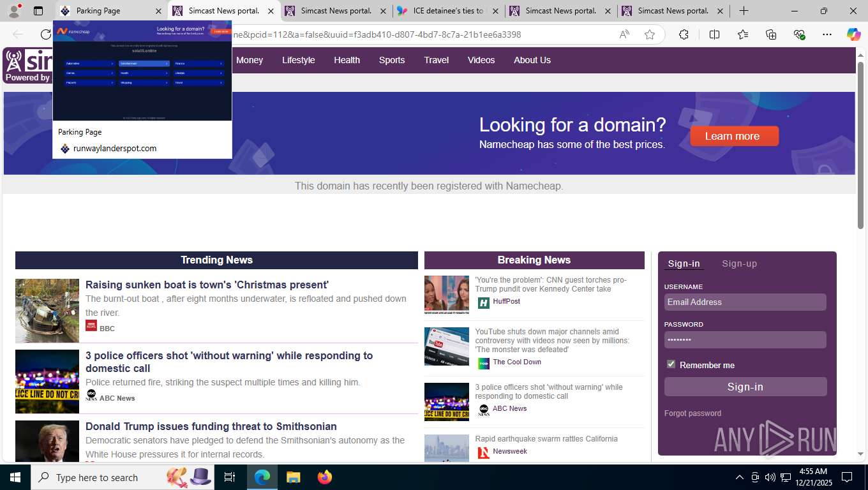Image resolution: width=868 pixels, height=490 pixels.
Task: Click the Trump photo thumbnail
Action: click(47, 441)
